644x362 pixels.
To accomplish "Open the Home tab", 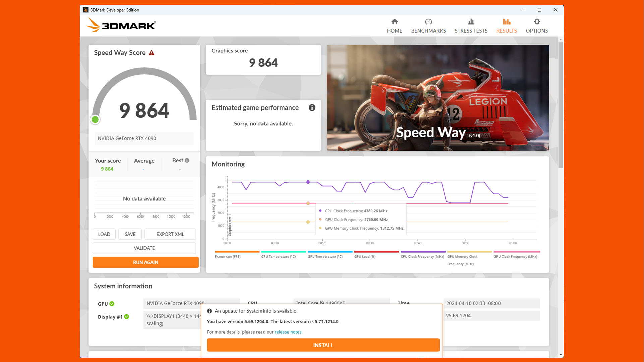I will pyautogui.click(x=394, y=26).
